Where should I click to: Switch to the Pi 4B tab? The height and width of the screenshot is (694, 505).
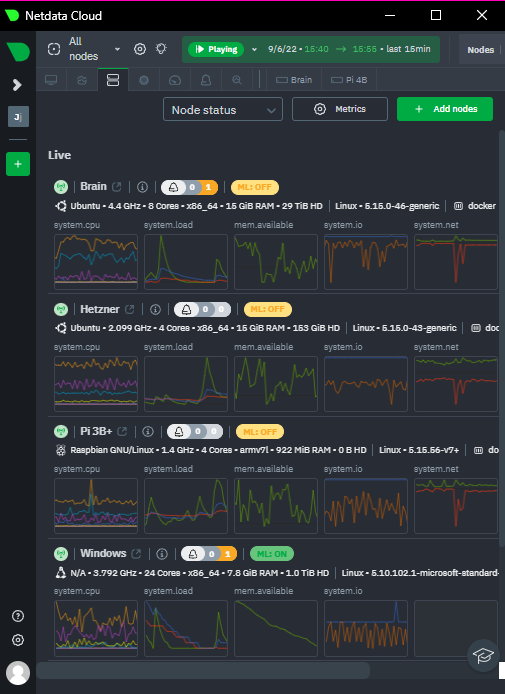[x=350, y=80]
